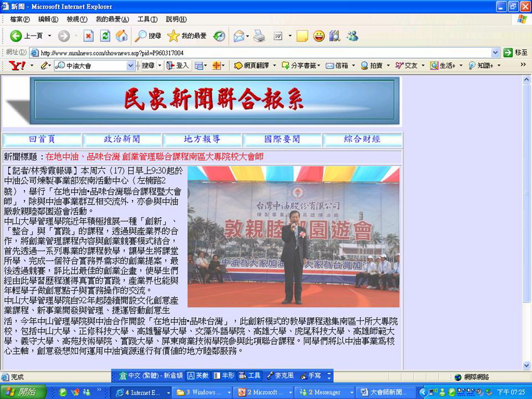Open Yahoo Auctions (拍賣) button

[x=372, y=65]
